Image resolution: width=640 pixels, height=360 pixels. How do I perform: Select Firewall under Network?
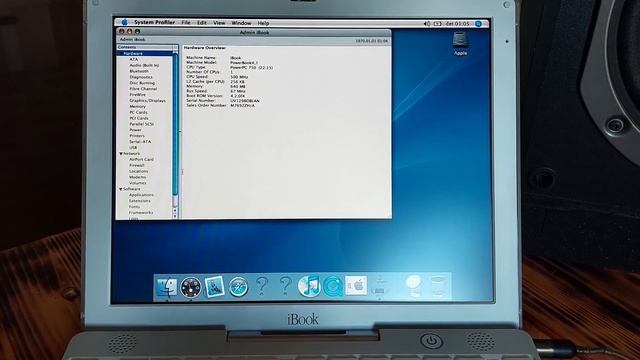137,165
